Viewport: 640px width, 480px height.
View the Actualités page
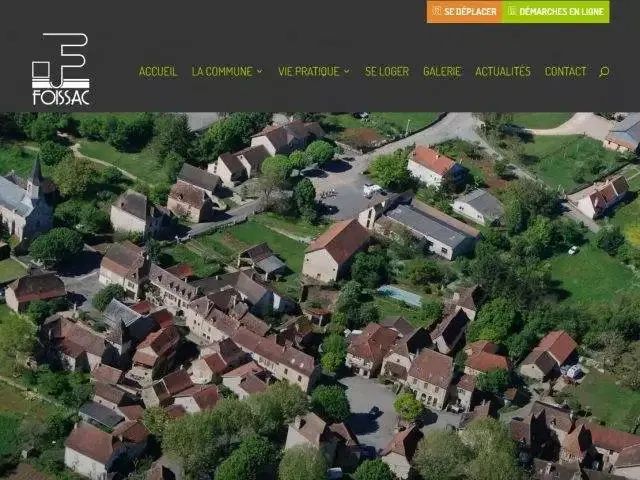coord(503,71)
